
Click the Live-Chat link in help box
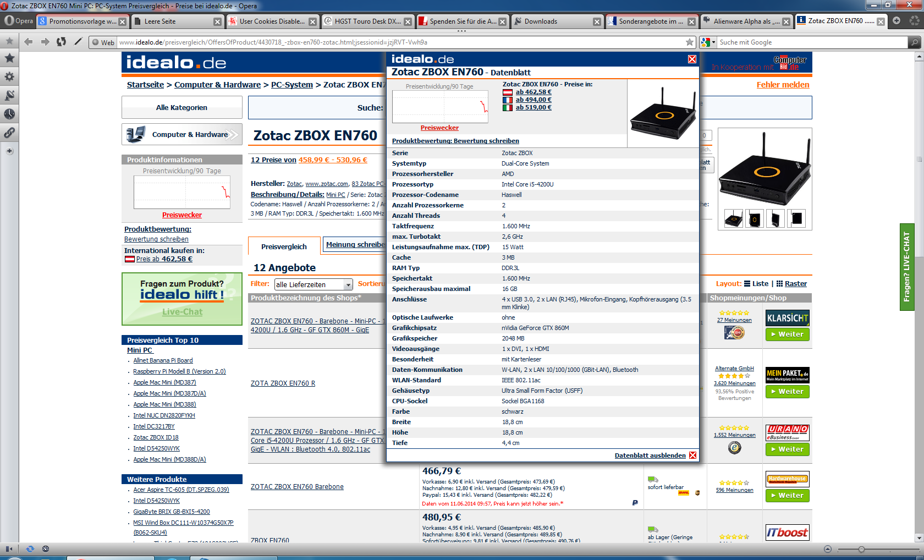182,312
